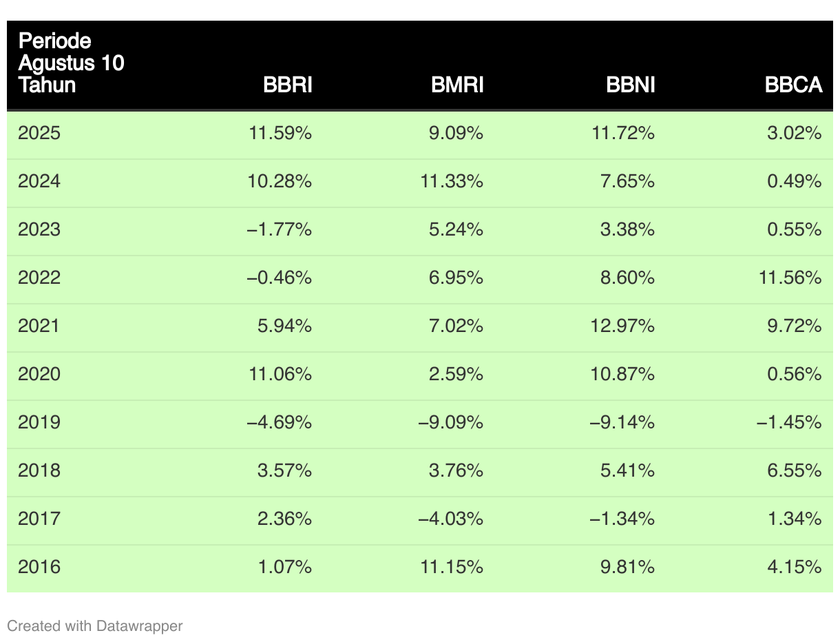The width and height of the screenshot is (840, 642).
Task: Select the 2019 row label
Action: [x=39, y=422]
